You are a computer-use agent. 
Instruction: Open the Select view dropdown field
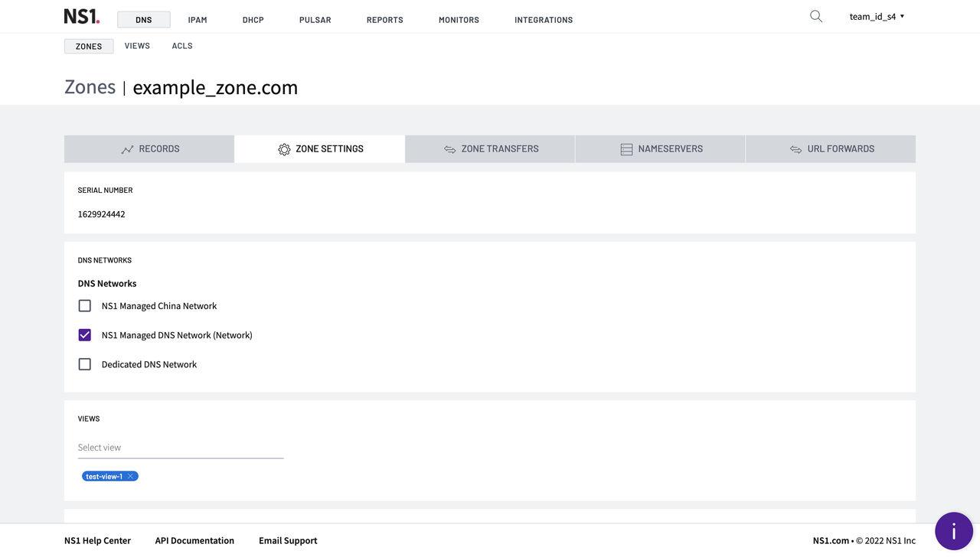(181, 448)
